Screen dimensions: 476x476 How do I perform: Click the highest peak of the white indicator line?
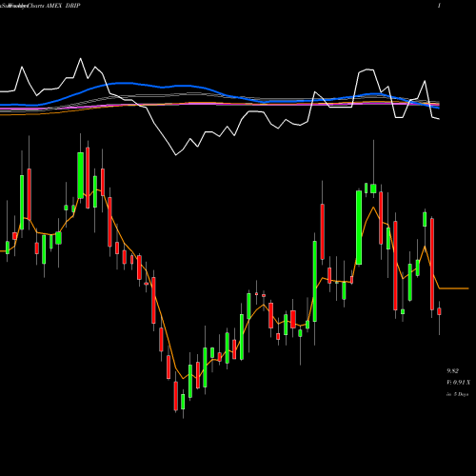tap(80, 59)
